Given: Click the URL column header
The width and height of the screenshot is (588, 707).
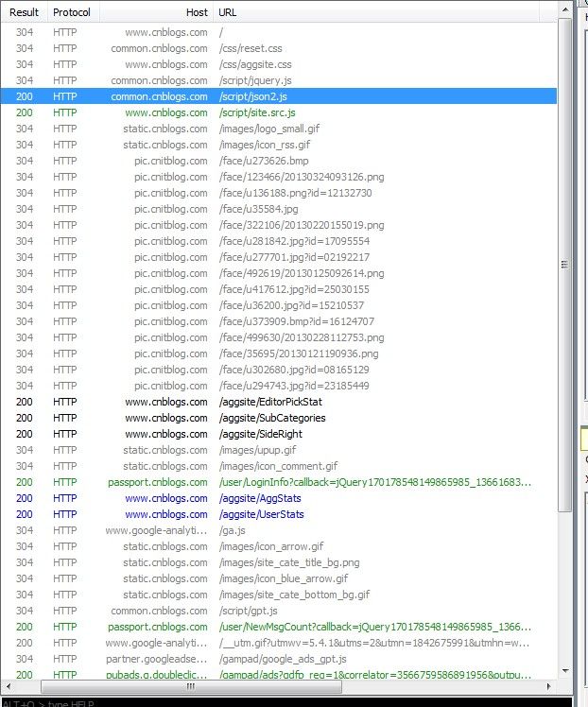Looking at the screenshot, I should [376, 12].
